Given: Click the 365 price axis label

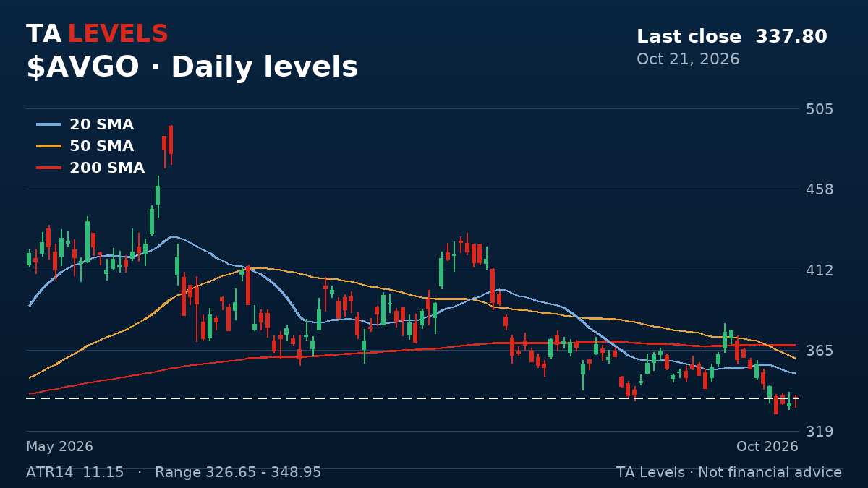Looking at the screenshot, I should pos(820,351).
